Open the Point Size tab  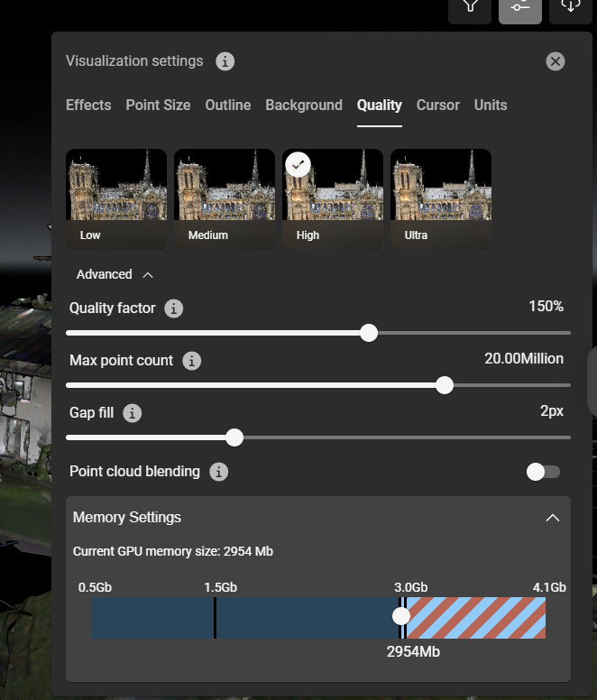coord(158,106)
